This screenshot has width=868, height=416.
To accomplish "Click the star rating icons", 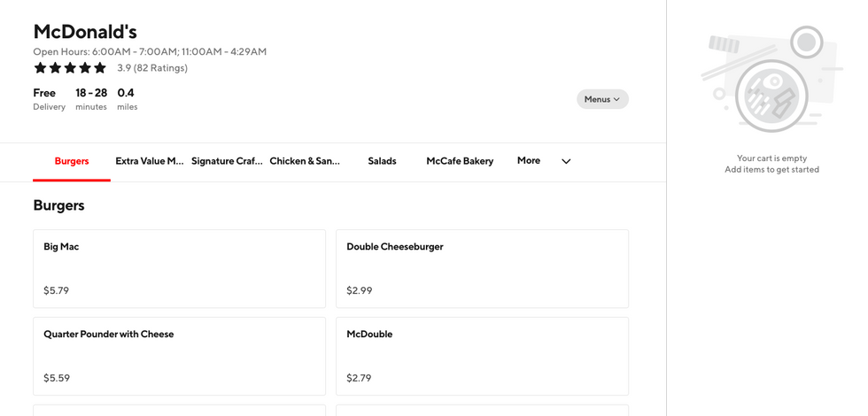I will point(70,68).
